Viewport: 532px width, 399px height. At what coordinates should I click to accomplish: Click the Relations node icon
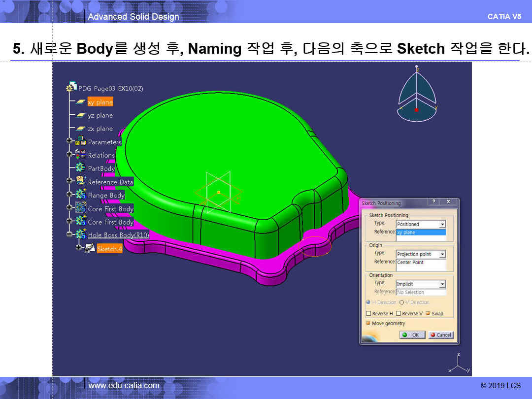[x=81, y=155]
